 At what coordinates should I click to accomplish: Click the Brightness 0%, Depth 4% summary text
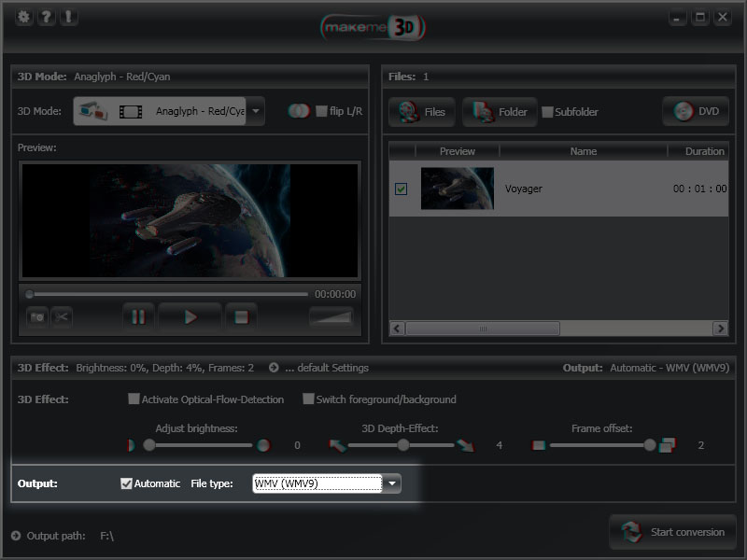coord(165,368)
